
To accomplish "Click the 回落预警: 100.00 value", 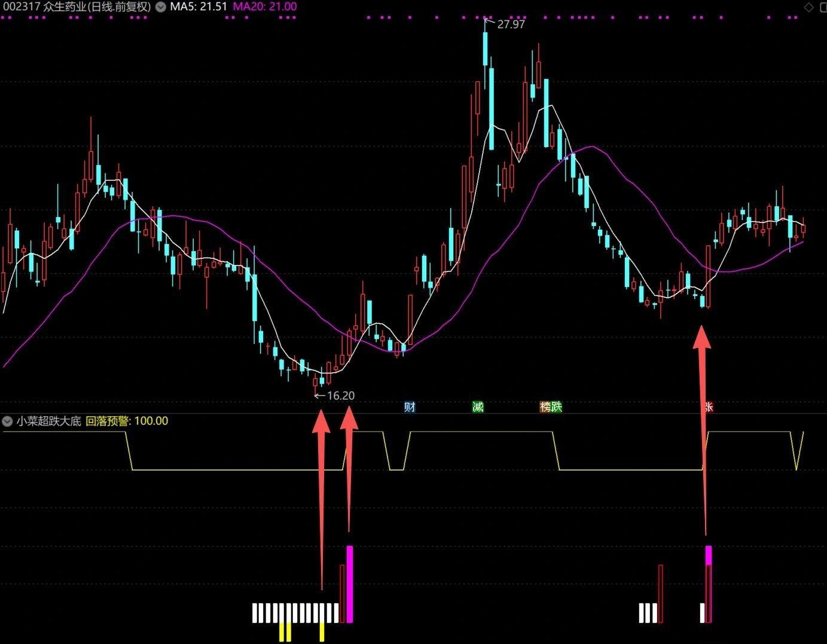I will pos(127,421).
